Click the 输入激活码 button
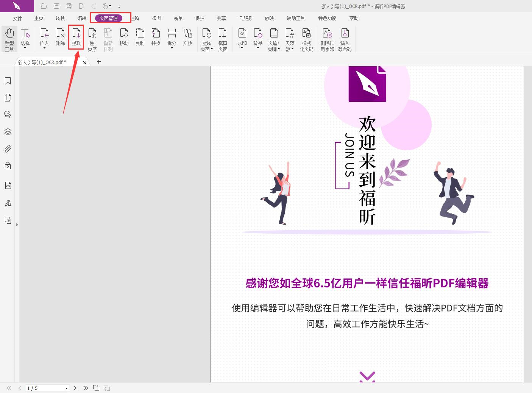Image resolution: width=532 pixels, height=393 pixels. click(x=345, y=39)
